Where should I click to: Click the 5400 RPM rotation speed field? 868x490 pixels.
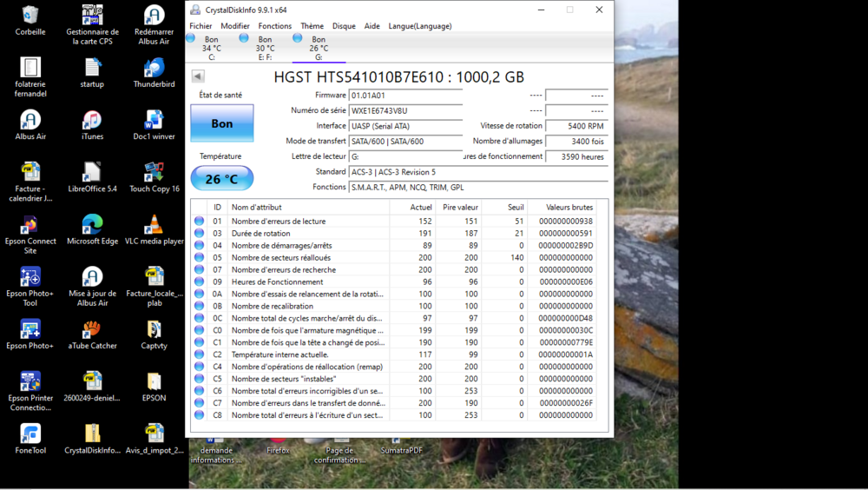(577, 126)
